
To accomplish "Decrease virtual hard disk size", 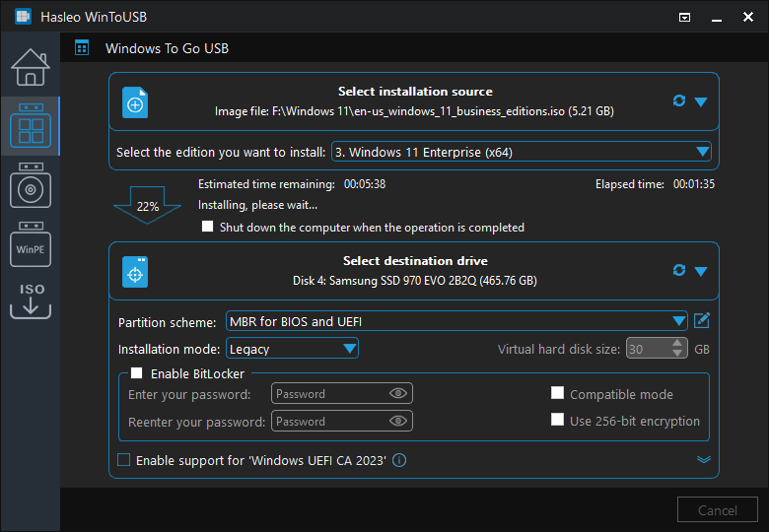I will point(677,354).
